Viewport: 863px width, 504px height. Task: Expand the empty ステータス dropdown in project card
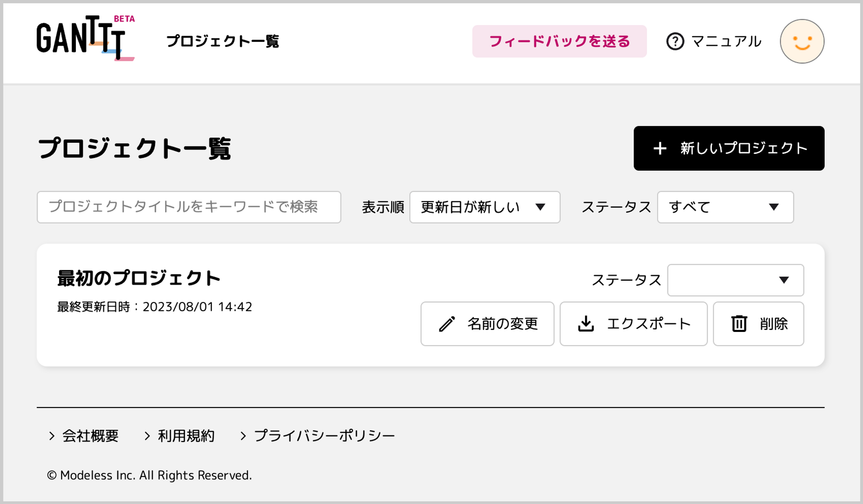(x=735, y=280)
